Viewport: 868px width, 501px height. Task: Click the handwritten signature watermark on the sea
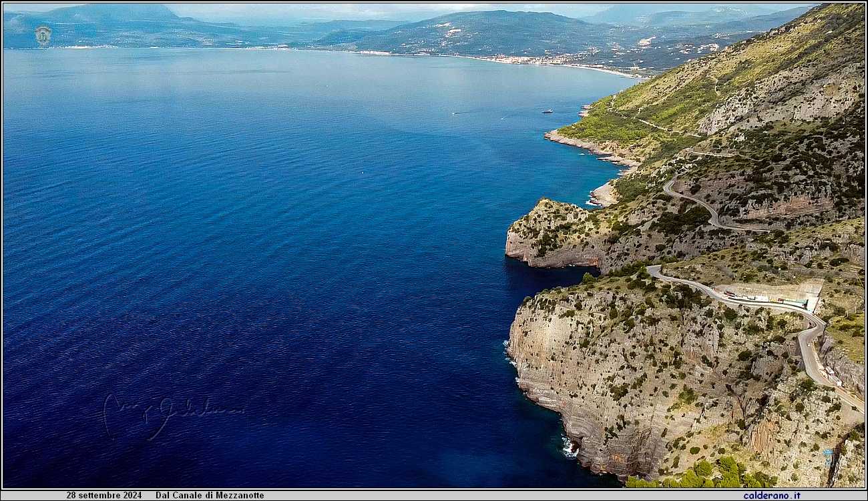[x=172, y=413]
